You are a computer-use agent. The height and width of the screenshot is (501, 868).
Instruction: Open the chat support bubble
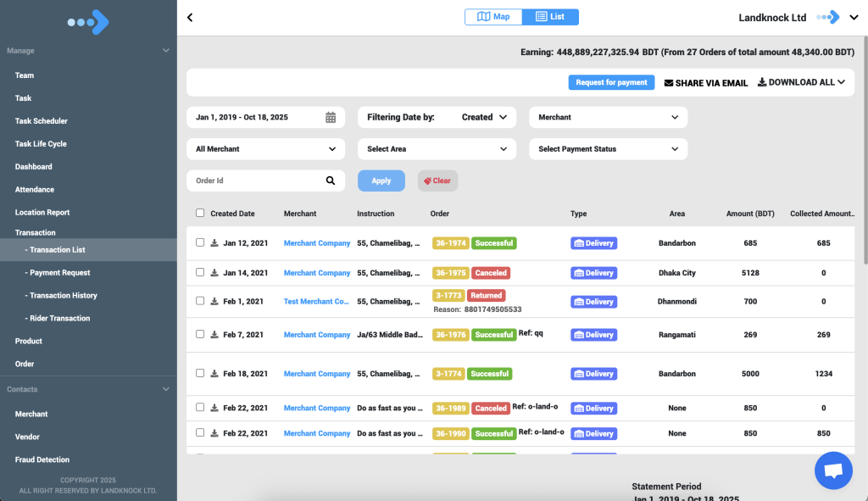(x=832, y=470)
